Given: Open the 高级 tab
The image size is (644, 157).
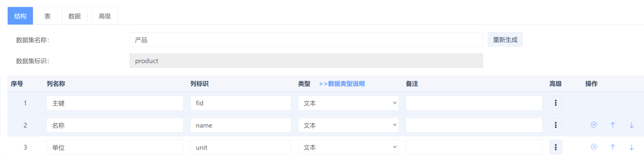Looking at the screenshot, I should click(105, 16).
